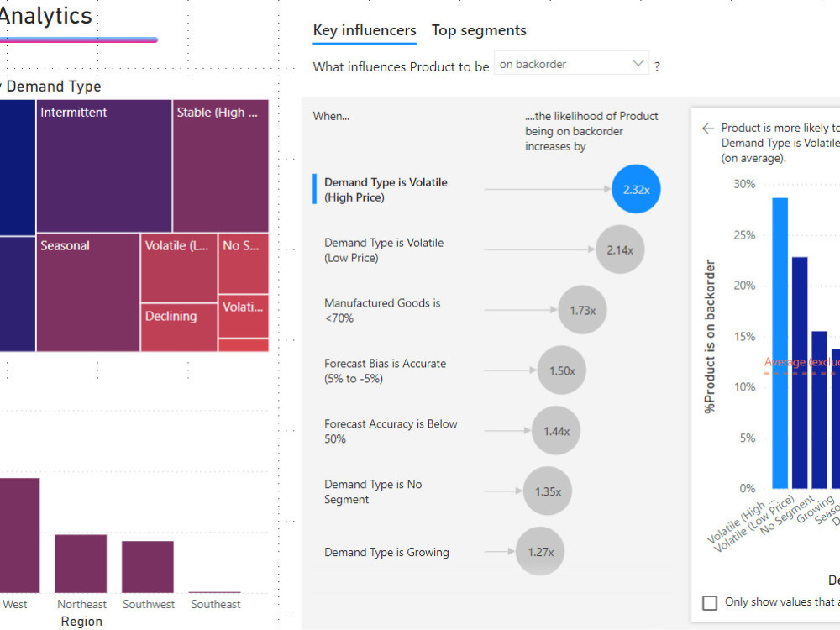Select the 1.73x Manufactured Goods bubble
Viewport: 840px width, 630px height.
[x=582, y=310]
